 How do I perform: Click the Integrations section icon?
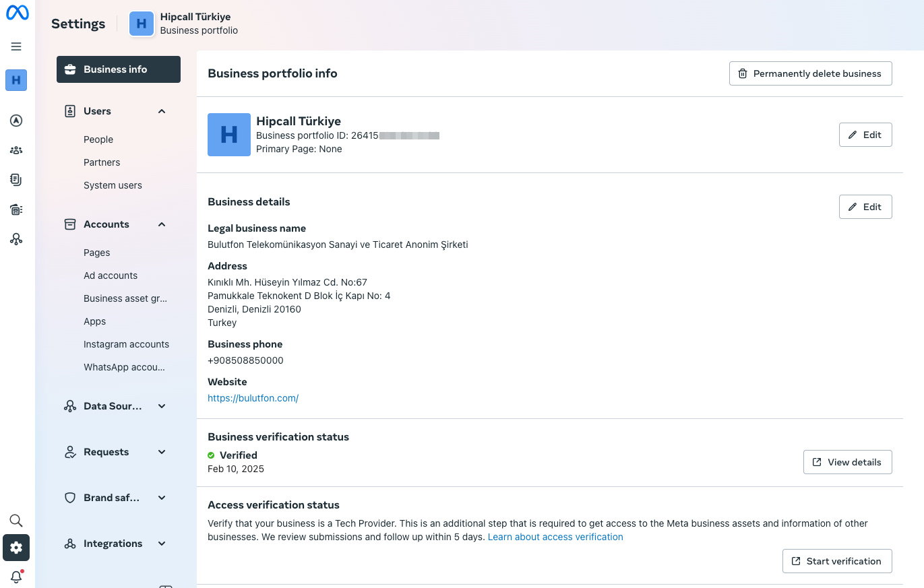69,544
